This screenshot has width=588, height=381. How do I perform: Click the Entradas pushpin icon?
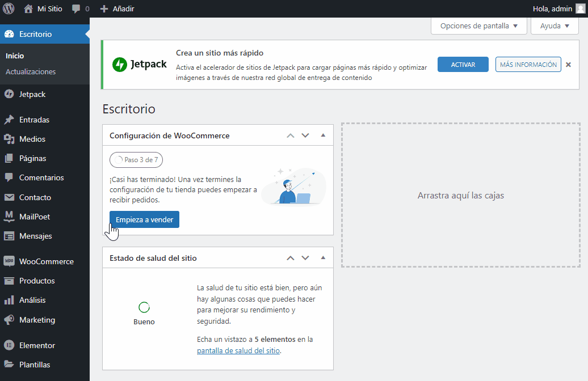click(9, 120)
